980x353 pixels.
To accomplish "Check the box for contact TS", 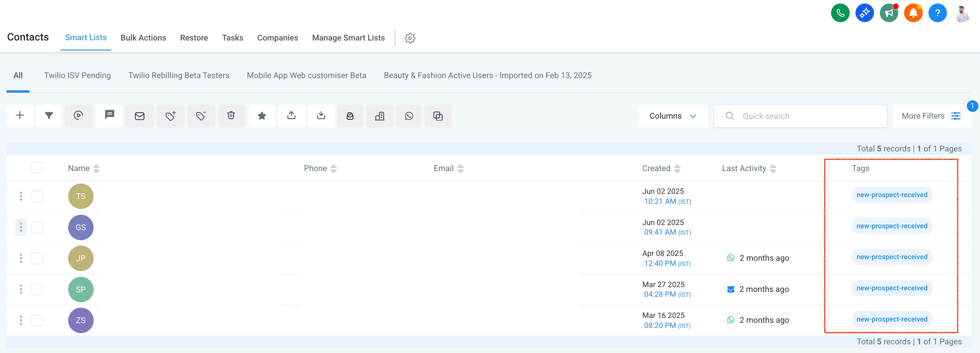I will pyautogui.click(x=37, y=196).
